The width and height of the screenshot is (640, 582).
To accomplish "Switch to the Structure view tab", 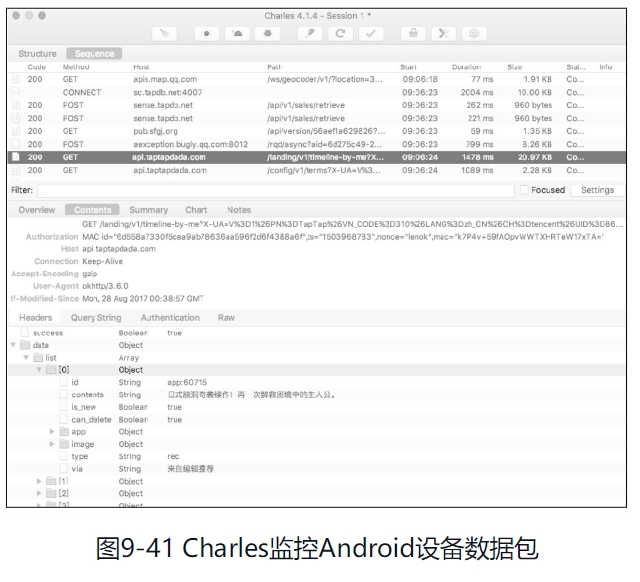I will (37, 54).
